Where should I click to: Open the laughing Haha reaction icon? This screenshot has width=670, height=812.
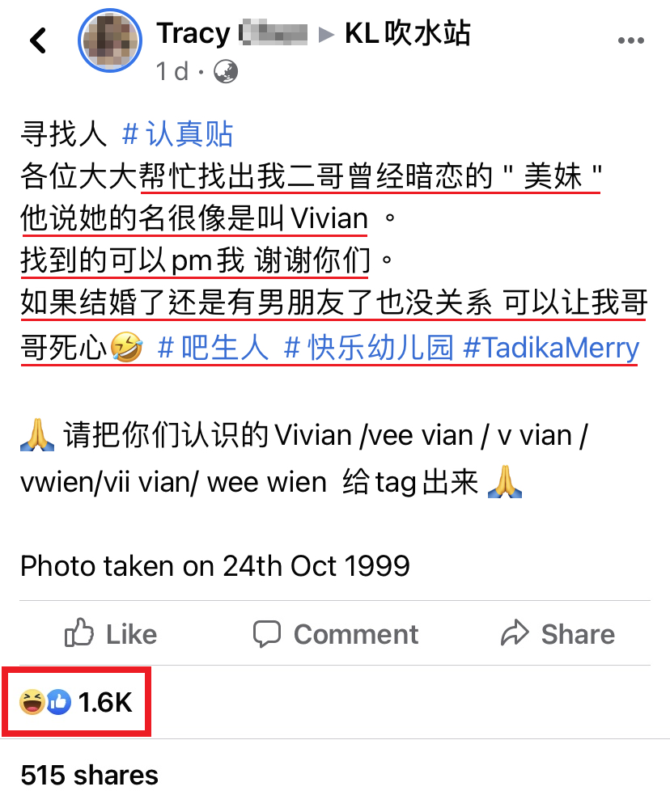[32, 702]
